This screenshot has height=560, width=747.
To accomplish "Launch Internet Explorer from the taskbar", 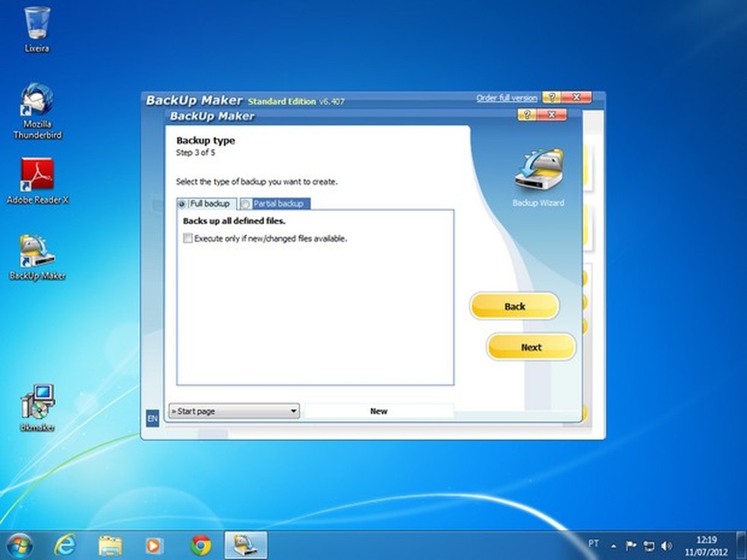I will click(65, 545).
